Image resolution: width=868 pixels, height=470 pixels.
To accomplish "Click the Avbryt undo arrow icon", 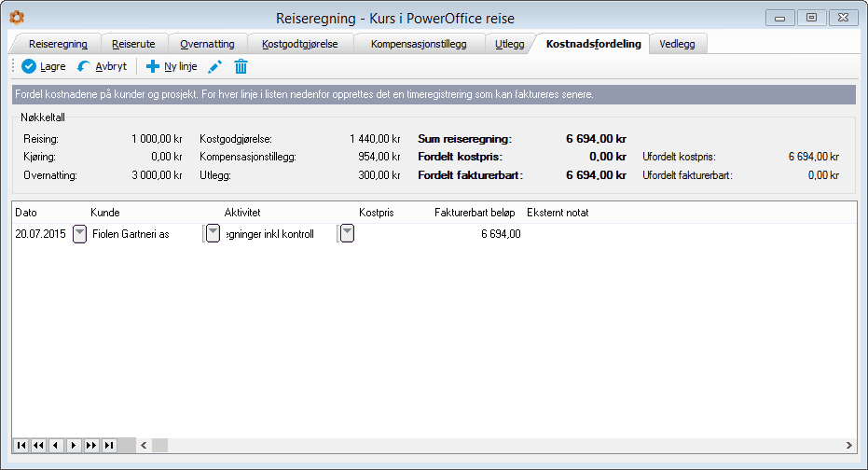I will (x=84, y=66).
